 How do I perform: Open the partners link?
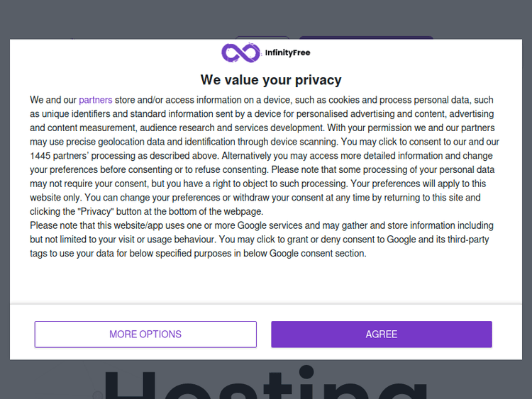tap(95, 100)
